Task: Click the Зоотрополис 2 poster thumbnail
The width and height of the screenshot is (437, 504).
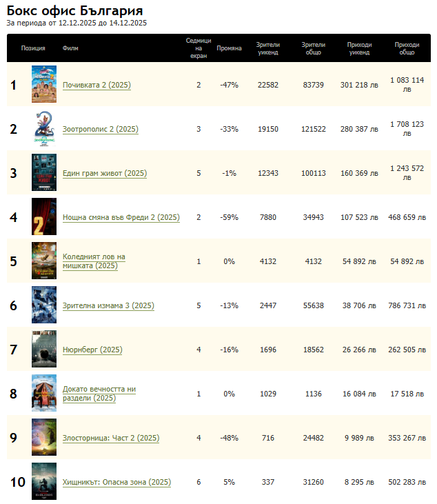Action: tap(44, 129)
